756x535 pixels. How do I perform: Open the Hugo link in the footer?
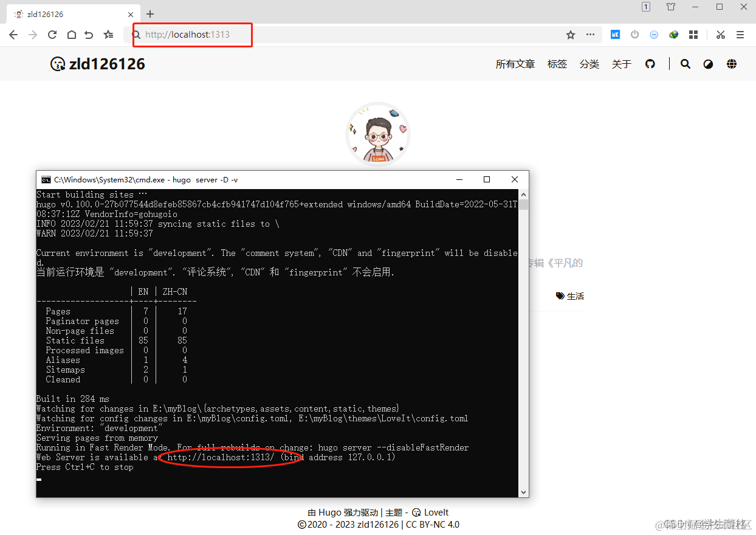tap(330, 513)
